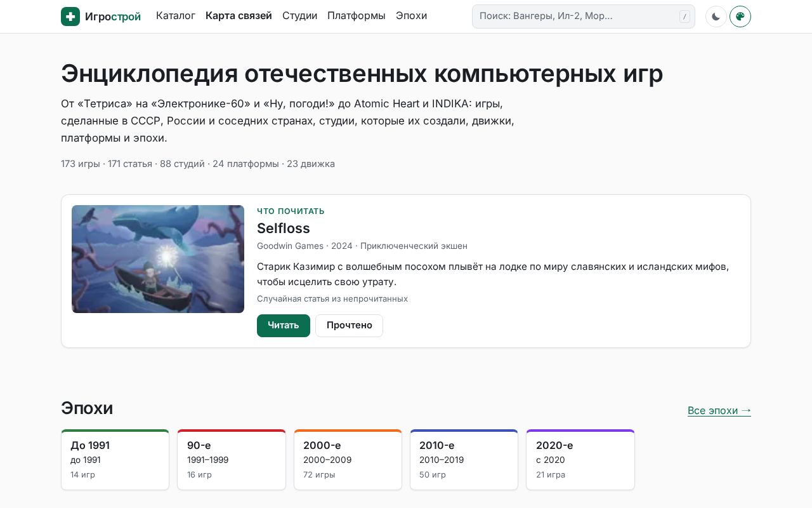Click the Selfloss cover thumbnail
The height and width of the screenshot is (508, 812).
[x=158, y=259]
